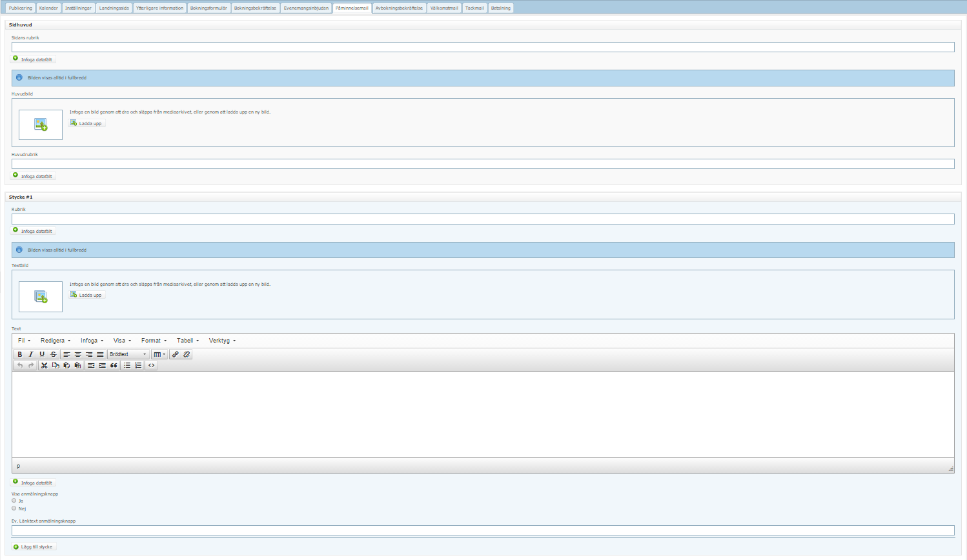Select the Nej radio button
This screenshot has height=560, width=967.
14,508
